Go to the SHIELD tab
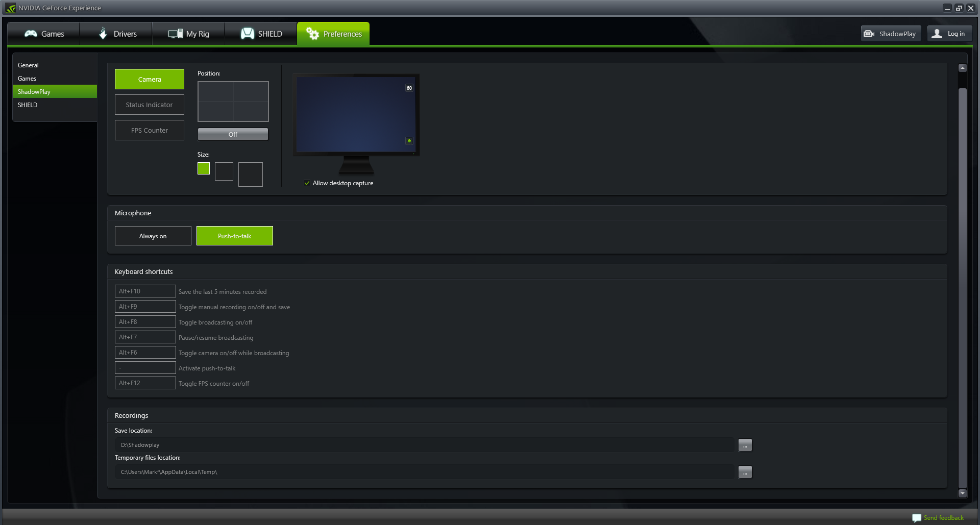The image size is (980, 525). (261, 34)
